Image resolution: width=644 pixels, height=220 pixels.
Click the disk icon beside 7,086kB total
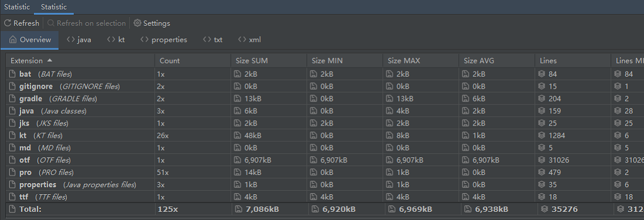click(238, 209)
